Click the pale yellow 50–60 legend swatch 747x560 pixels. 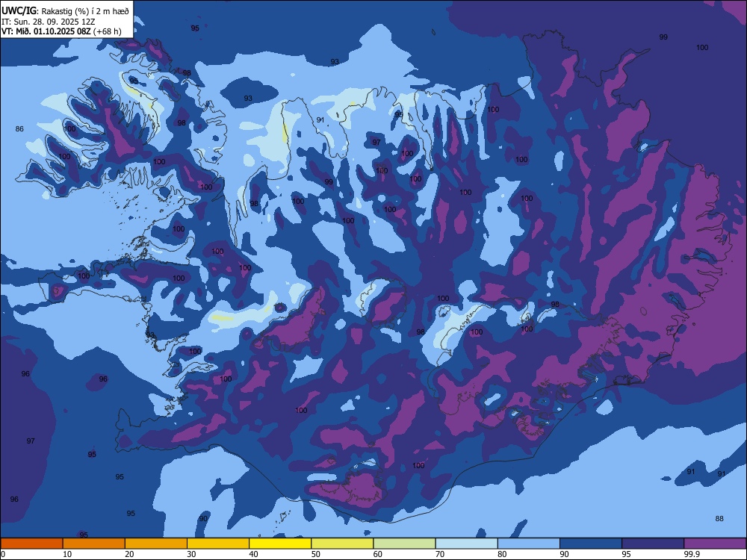click(342, 544)
